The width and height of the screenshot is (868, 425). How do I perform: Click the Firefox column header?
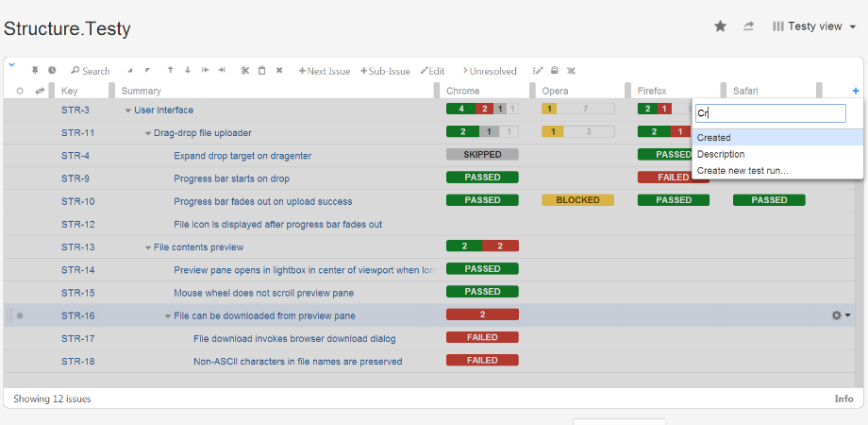coord(652,91)
